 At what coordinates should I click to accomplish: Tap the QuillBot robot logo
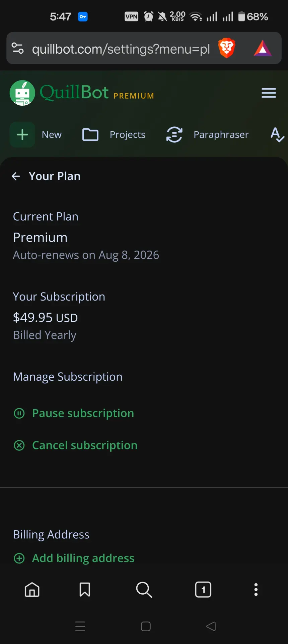(22, 93)
